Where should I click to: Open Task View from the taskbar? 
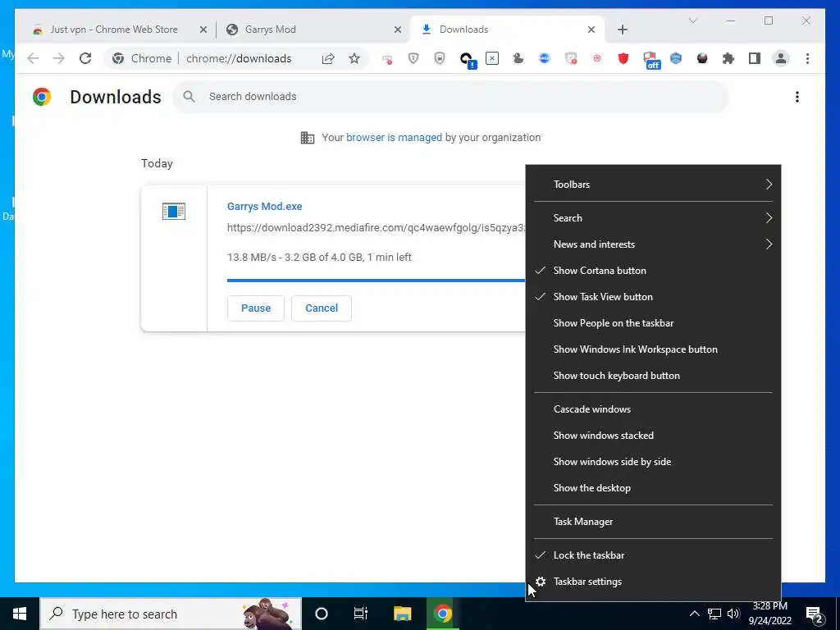click(x=361, y=614)
